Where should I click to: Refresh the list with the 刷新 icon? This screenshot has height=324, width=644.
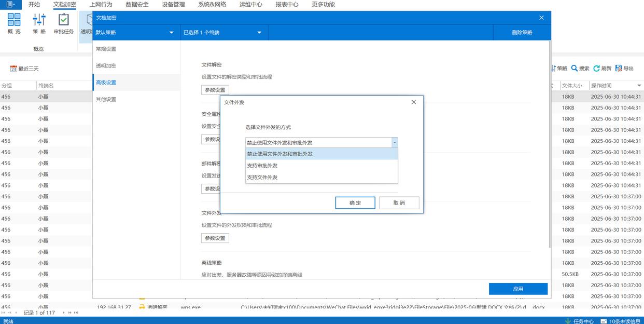(597, 69)
